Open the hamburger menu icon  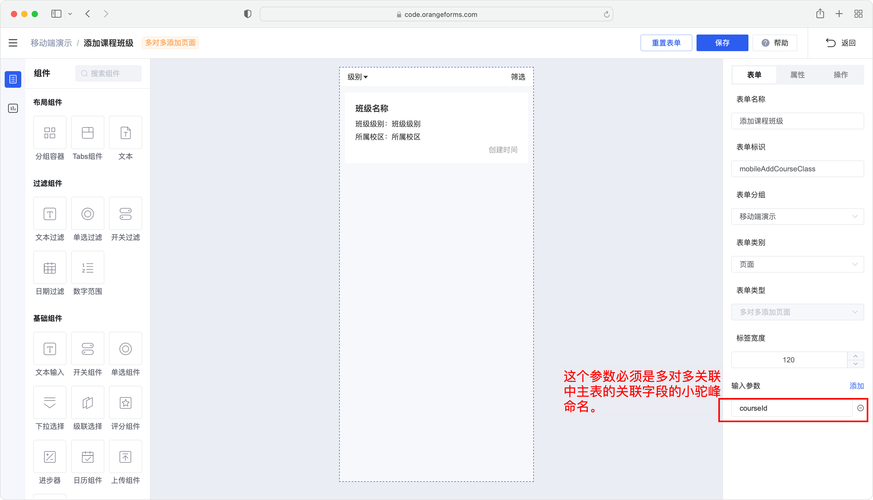coord(13,43)
